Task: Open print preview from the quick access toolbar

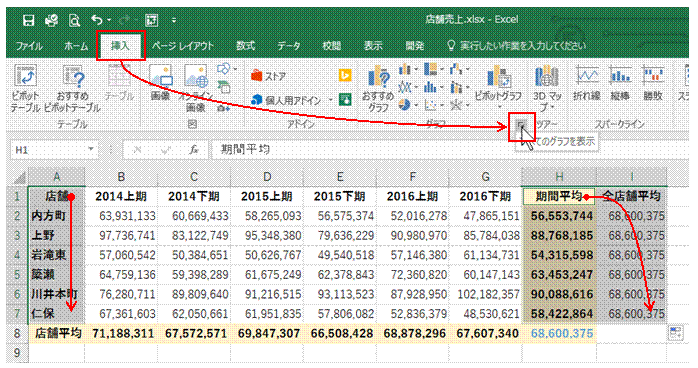Action: click(x=74, y=20)
